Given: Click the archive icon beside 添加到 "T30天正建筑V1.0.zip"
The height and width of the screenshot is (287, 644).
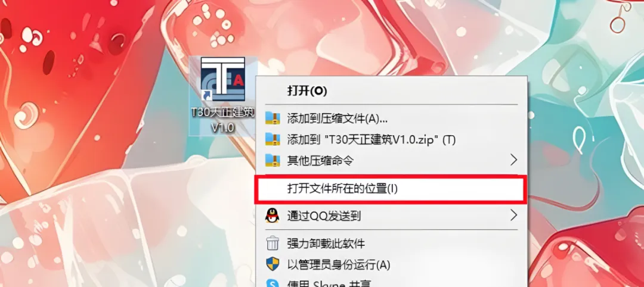Looking at the screenshot, I should pyautogui.click(x=273, y=139).
